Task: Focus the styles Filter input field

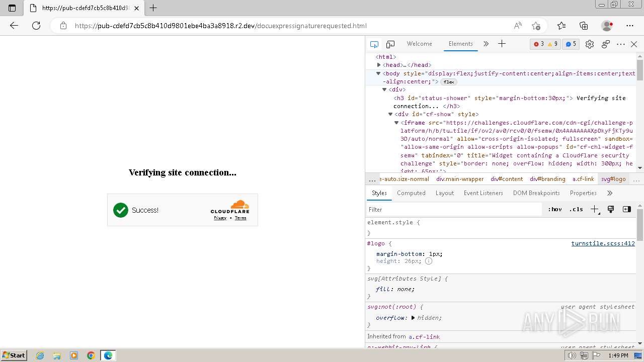Action: 454,210
